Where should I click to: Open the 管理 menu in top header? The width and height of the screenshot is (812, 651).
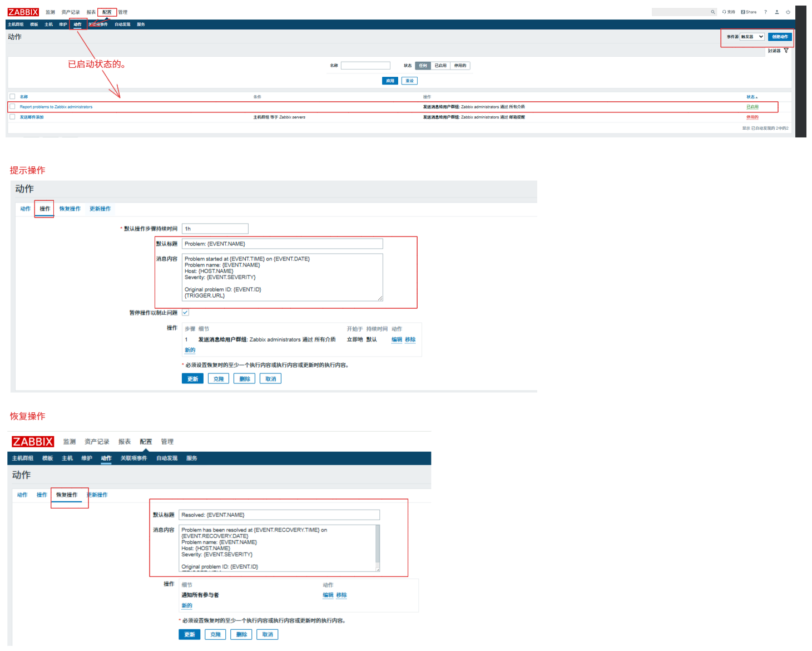123,12
